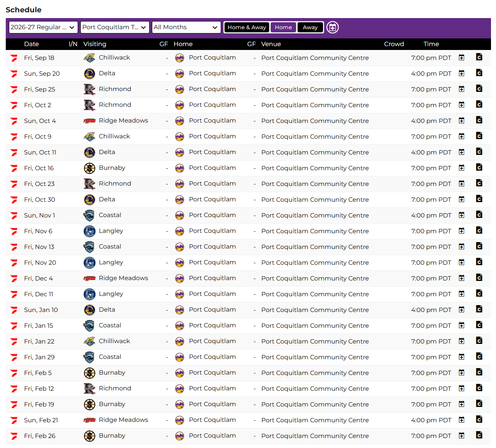Click Langley team logo in Nov 6 row
Screen dimensions: 496x448
90,231
